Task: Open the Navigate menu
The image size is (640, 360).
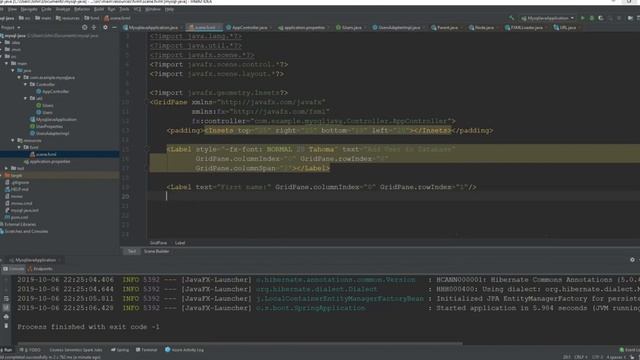Action: 29,9
